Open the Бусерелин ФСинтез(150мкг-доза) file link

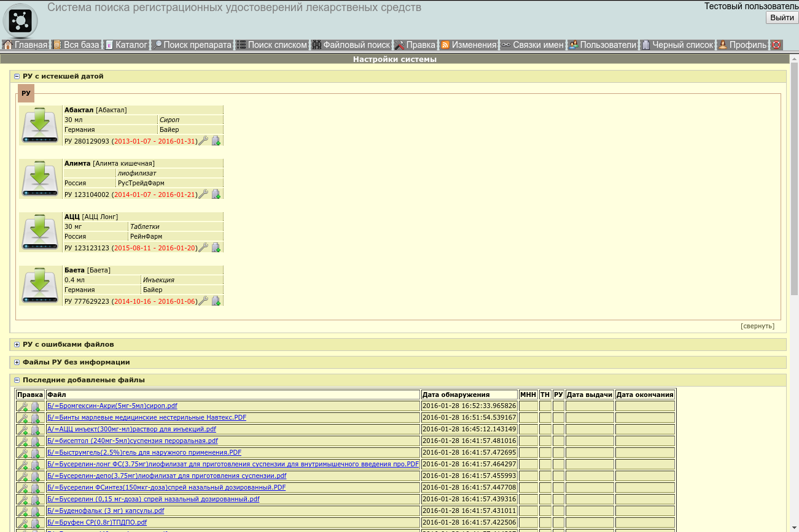166,488
